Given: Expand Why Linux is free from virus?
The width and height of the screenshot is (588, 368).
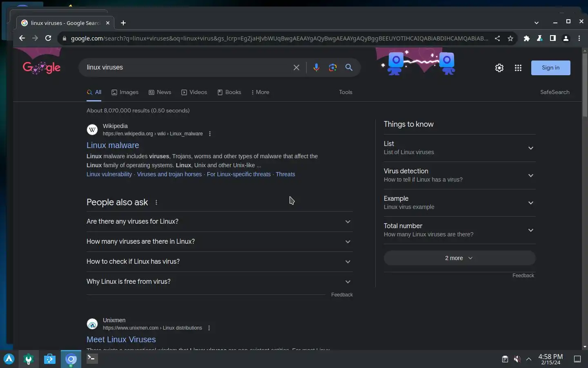Looking at the screenshot, I should point(220,282).
